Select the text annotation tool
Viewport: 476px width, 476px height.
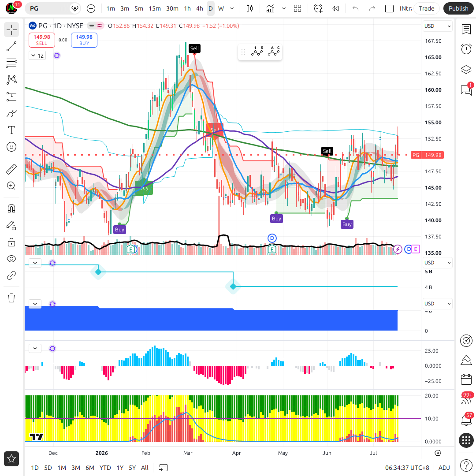pyautogui.click(x=11, y=130)
